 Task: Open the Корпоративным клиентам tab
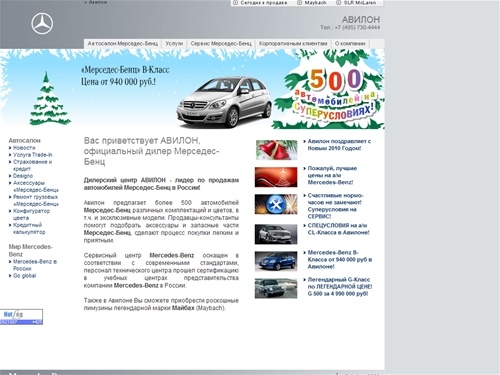point(293,44)
